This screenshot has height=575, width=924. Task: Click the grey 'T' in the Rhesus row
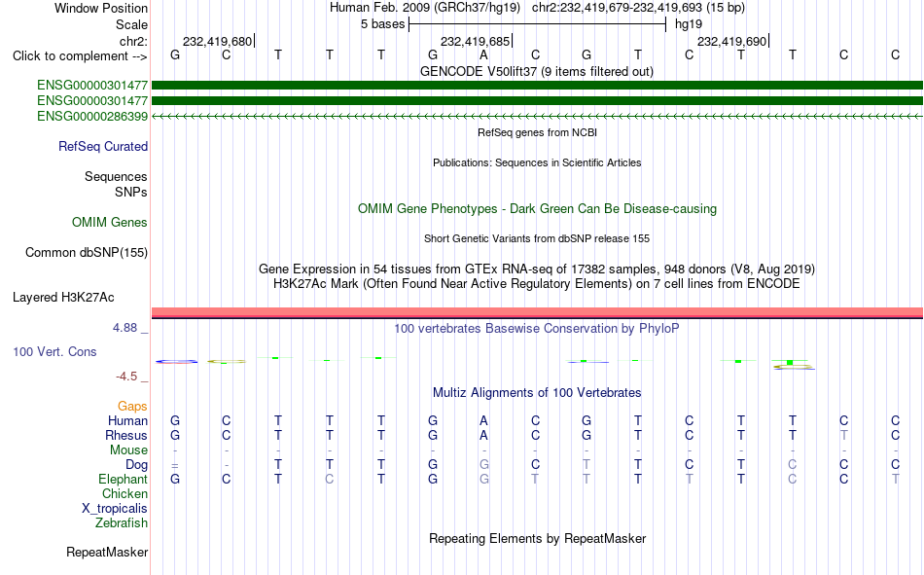844,435
